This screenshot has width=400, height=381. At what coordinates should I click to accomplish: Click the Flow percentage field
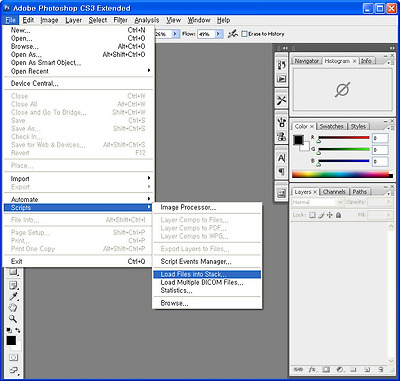[205, 34]
